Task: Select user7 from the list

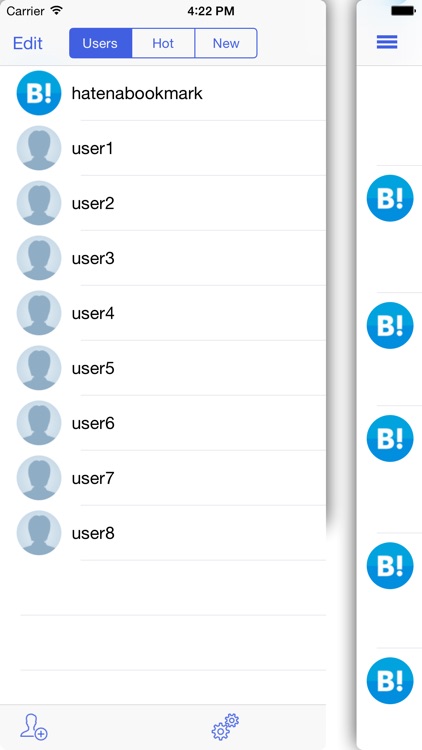Action: pyautogui.click(x=163, y=478)
